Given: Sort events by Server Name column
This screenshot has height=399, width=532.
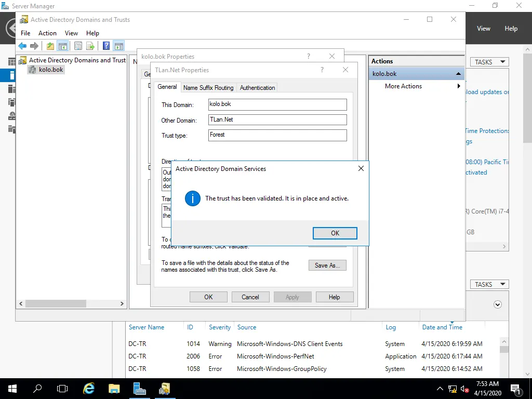Looking at the screenshot, I should (146, 327).
